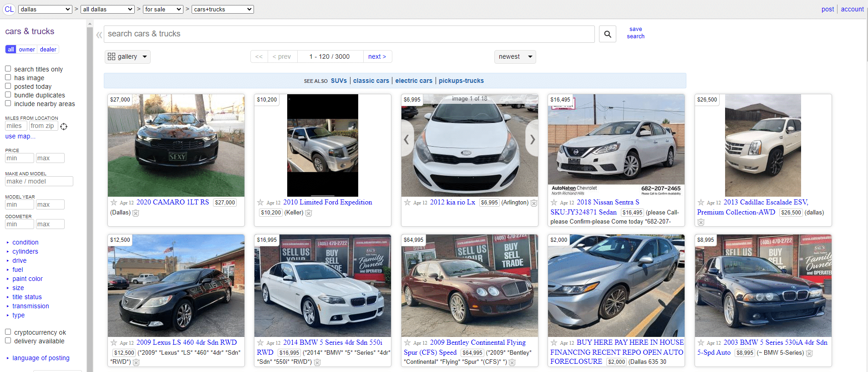Expand the transmission filter
The width and height of the screenshot is (868, 372).
30,306
